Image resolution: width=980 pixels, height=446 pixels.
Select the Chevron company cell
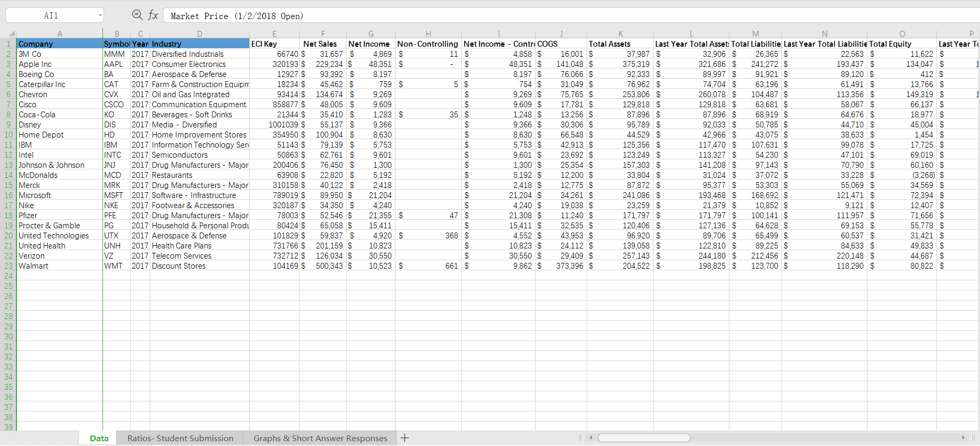(59, 94)
